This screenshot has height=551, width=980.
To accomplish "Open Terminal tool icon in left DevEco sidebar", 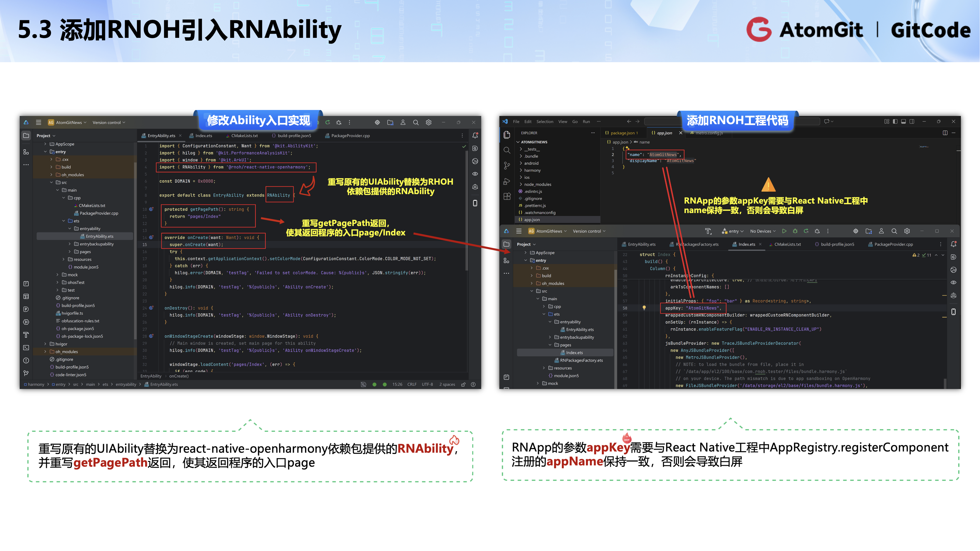I will pos(26,348).
